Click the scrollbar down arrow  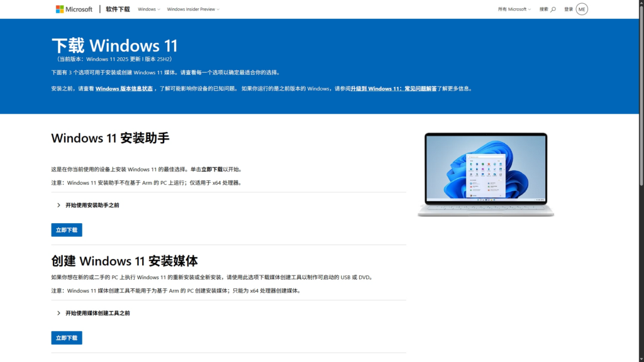tap(641, 359)
